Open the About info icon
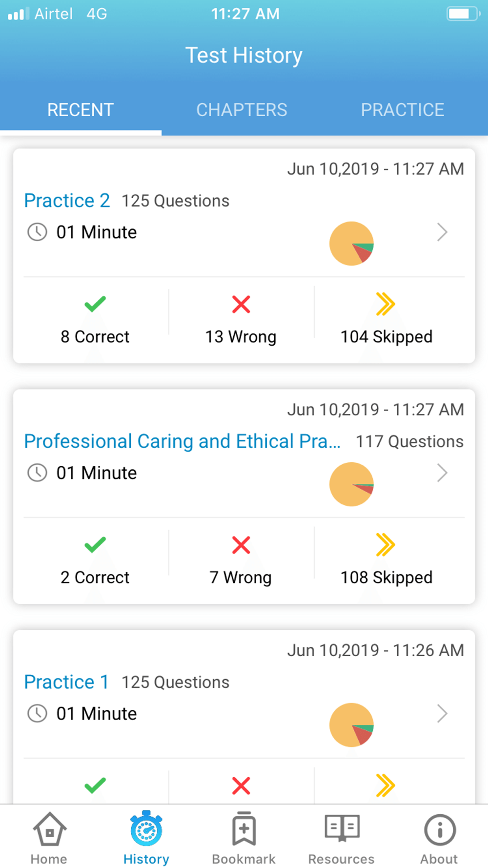 440,829
